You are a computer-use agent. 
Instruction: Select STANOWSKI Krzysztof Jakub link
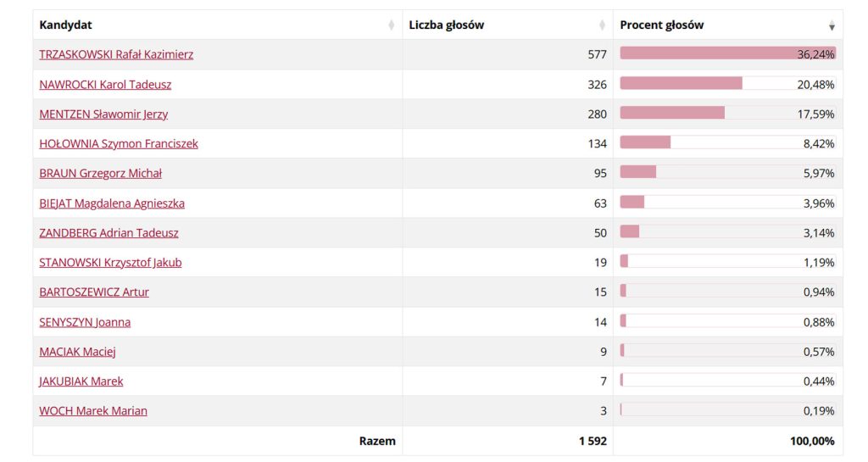click(x=110, y=262)
